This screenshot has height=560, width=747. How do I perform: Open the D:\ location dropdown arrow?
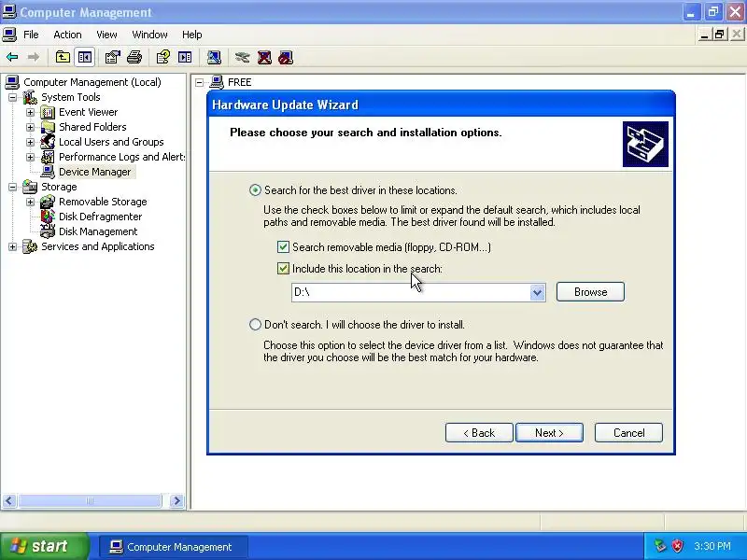(x=538, y=292)
